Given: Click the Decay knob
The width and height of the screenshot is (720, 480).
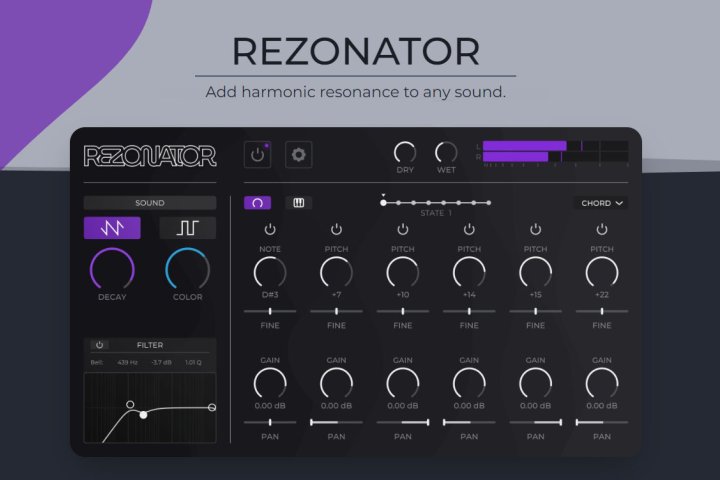Looking at the screenshot, I should point(112,268).
